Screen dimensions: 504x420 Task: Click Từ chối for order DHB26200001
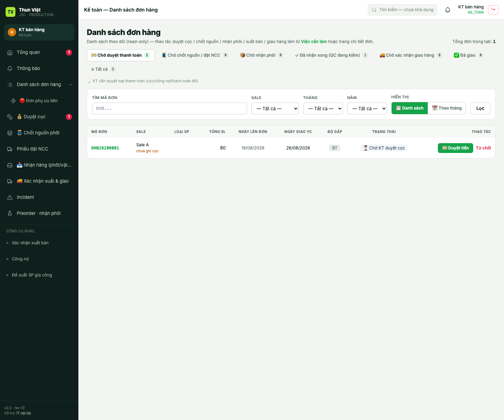[x=483, y=148]
